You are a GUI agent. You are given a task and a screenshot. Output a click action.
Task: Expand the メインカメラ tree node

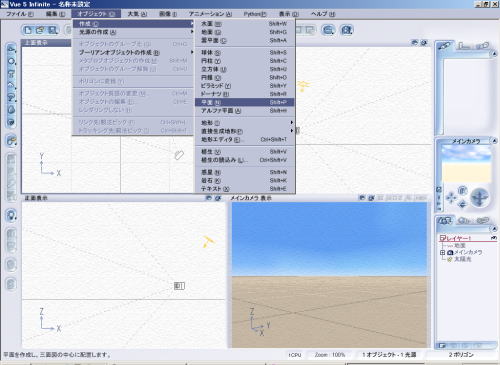(443, 253)
